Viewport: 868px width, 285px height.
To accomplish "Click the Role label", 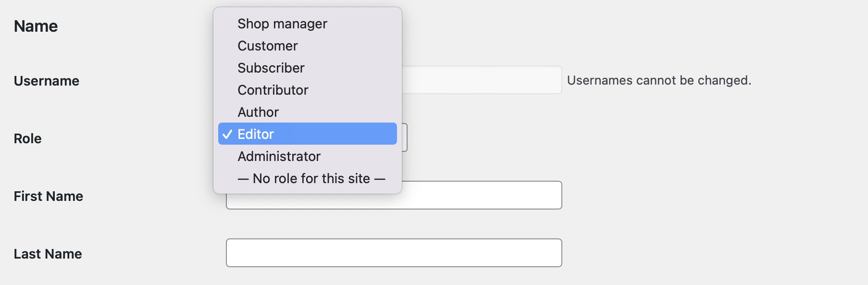I will (27, 138).
